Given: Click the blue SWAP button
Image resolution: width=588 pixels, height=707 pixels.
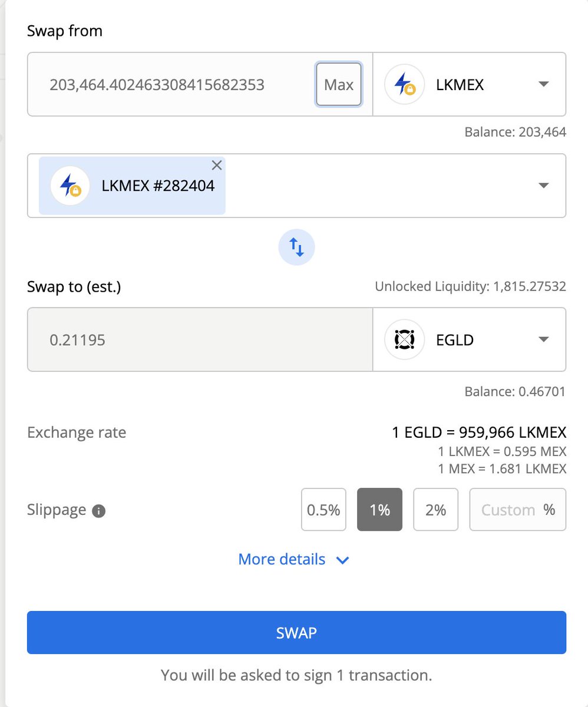Looking at the screenshot, I should 296,633.
